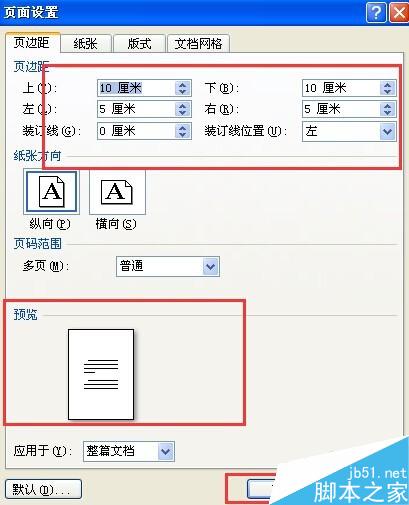Click the page preview thumbnail
The width and height of the screenshot is (409, 505).
coord(101,374)
